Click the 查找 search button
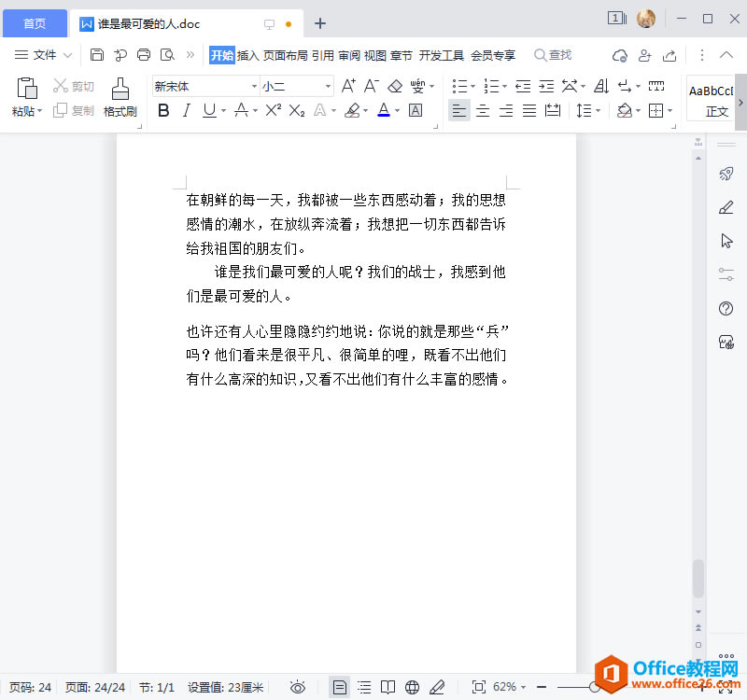Viewport: 747px width, 700px height. tap(553, 55)
